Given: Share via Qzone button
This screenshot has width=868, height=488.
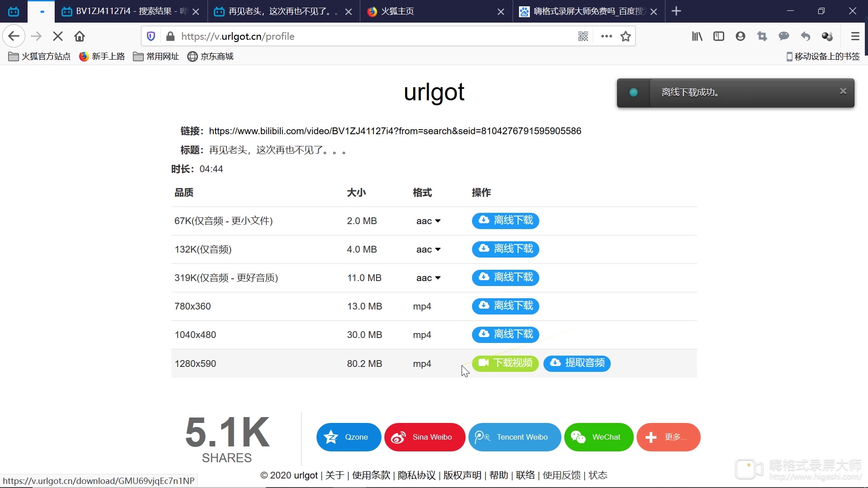Looking at the screenshot, I should click(x=349, y=437).
